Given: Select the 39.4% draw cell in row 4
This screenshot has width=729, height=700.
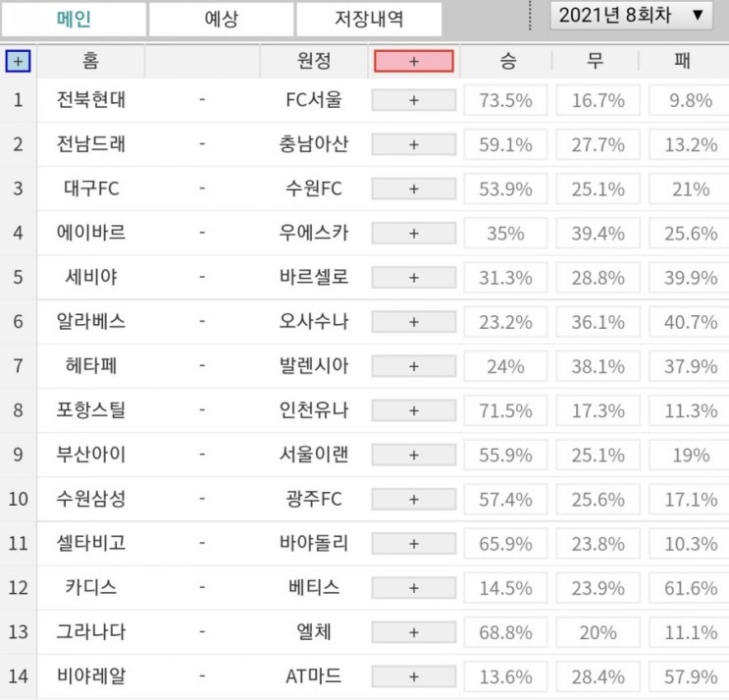Looking at the screenshot, I should [599, 233].
